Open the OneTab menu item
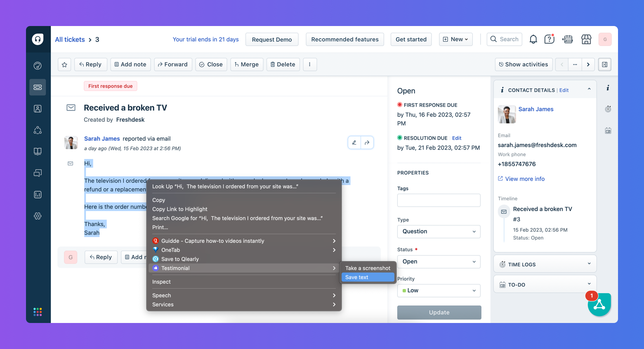 point(244,250)
